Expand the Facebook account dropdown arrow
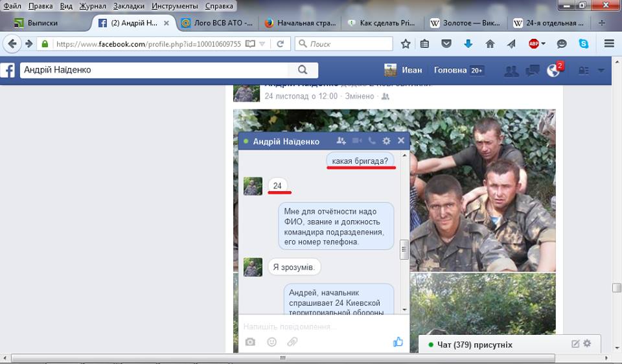This screenshot has height=364, width=622. (601, 71)
